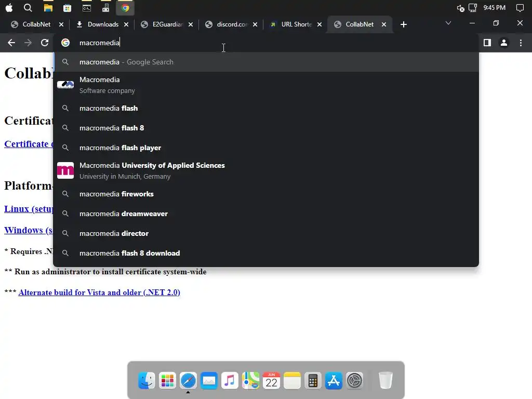Viewport: 532px width, 399px height.
Task: Close the E2Guardian tab
Action: (x=191, y=24)
